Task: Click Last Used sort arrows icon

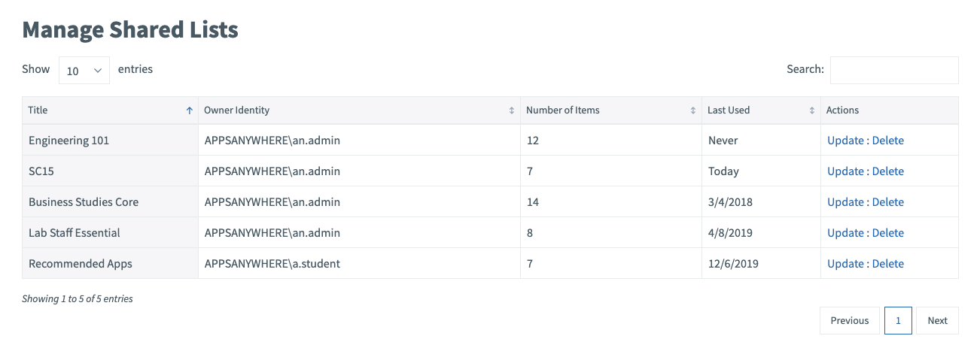Action: [812, 110]
